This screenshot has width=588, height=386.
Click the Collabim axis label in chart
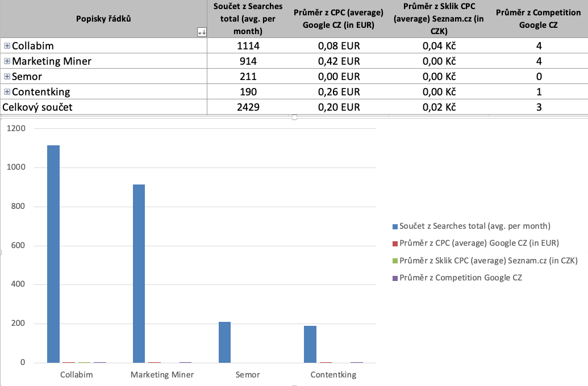(77, 375)
